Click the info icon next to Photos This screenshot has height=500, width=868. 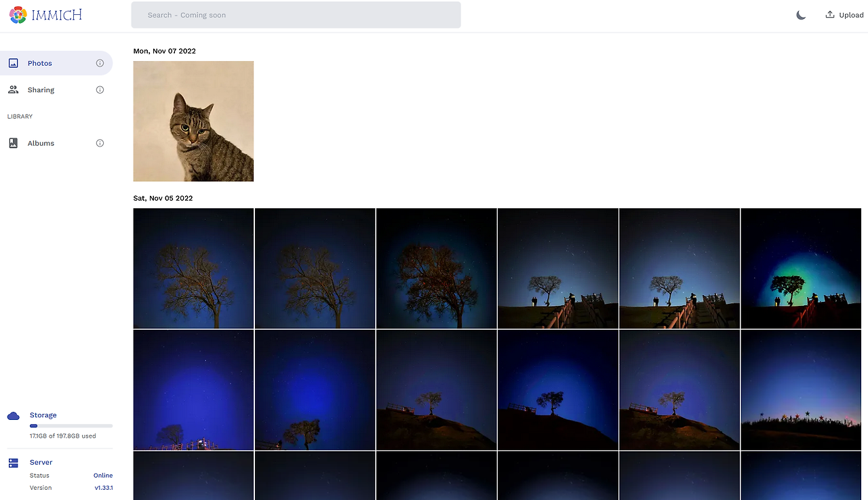coord(100,63)
